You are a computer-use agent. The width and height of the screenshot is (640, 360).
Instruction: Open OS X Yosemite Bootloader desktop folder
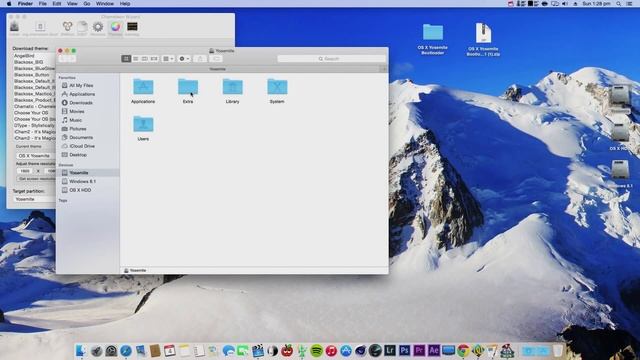coord(433,39)
